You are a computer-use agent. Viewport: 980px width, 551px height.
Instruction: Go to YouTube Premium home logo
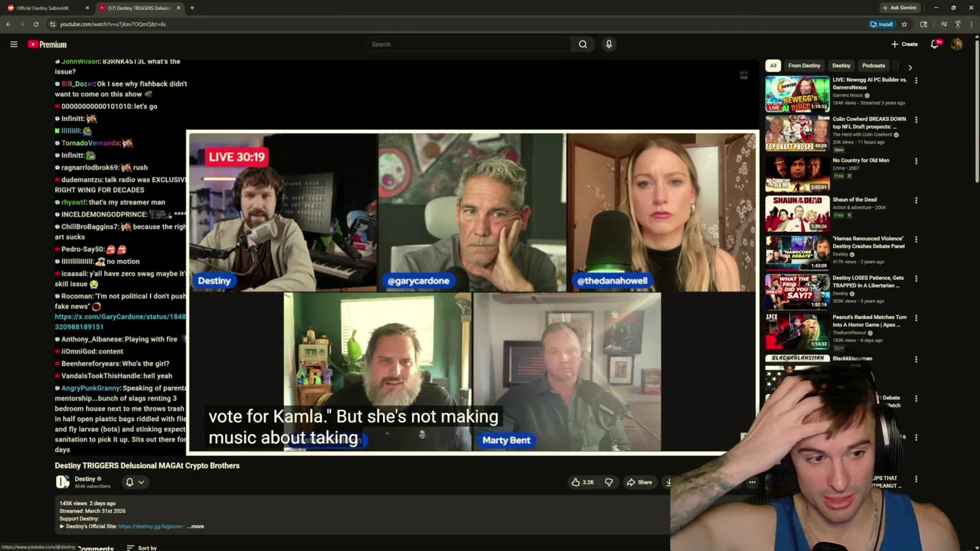(47, 44)
